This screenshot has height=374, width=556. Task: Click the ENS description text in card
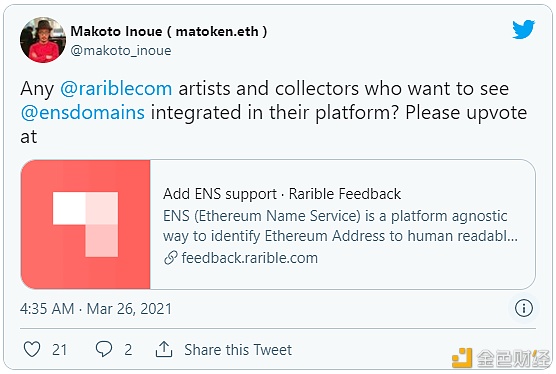340,226
